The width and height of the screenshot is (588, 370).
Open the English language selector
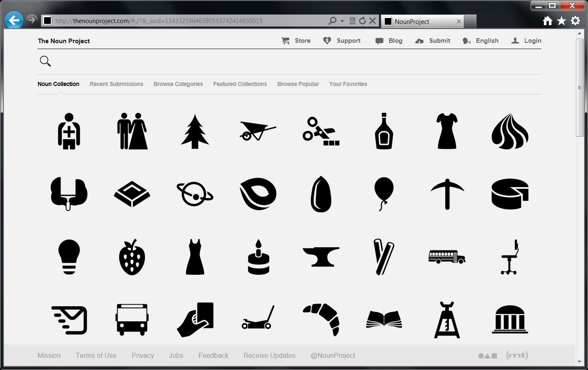coord(480,41)
